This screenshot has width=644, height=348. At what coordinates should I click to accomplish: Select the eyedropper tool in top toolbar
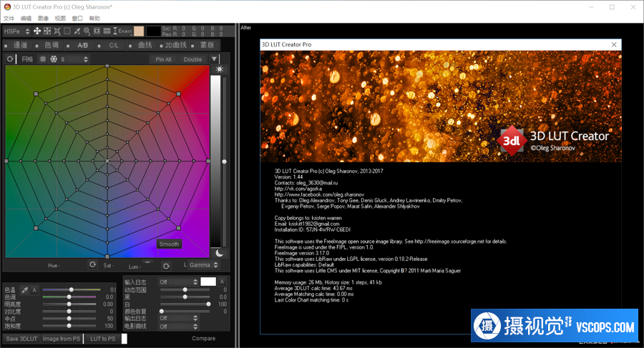click(77, 31)
